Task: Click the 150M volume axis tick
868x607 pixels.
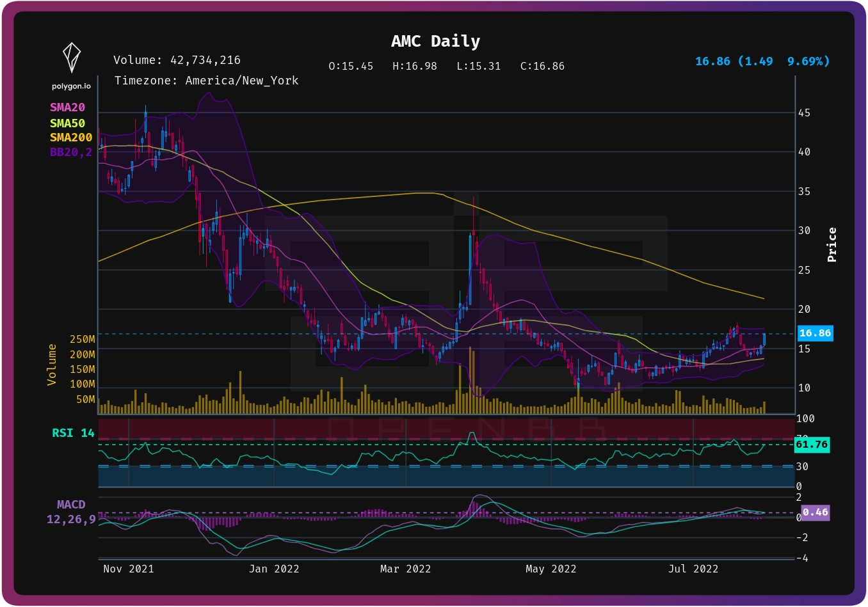Action: (83, 370)
